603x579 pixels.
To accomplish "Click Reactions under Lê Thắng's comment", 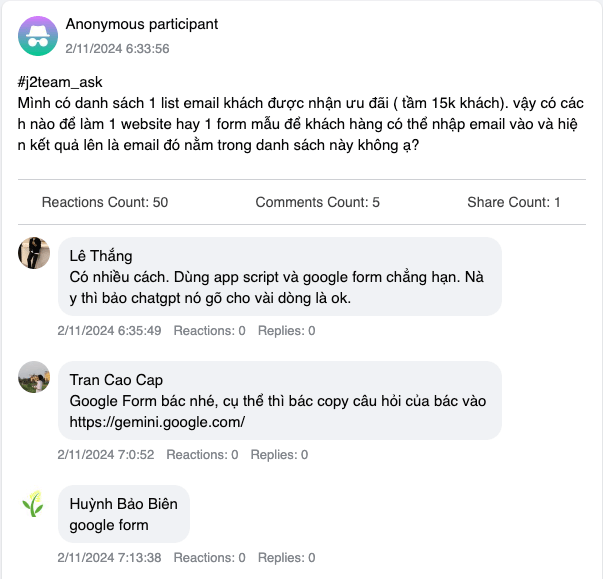I will [x=209, y=330].
